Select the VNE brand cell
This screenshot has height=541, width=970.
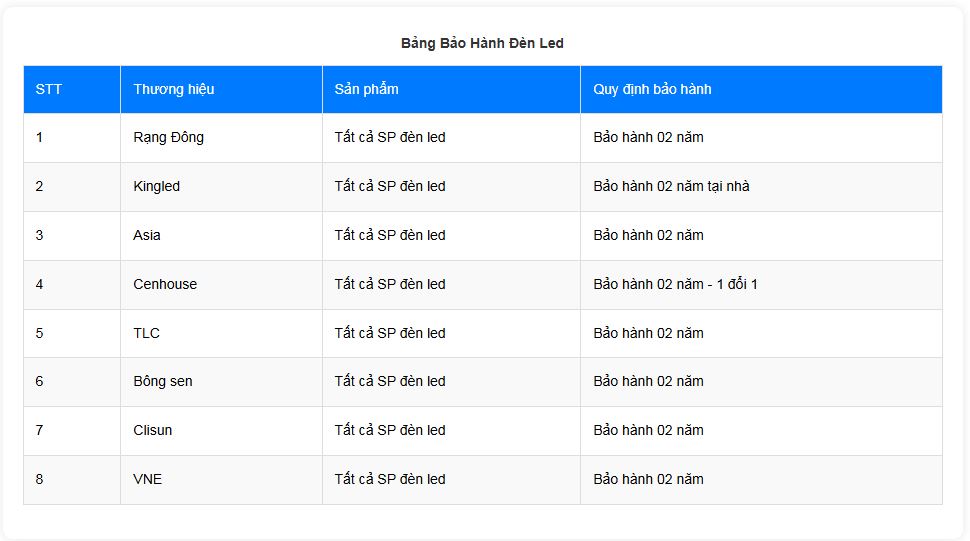(x=148, y=479)
